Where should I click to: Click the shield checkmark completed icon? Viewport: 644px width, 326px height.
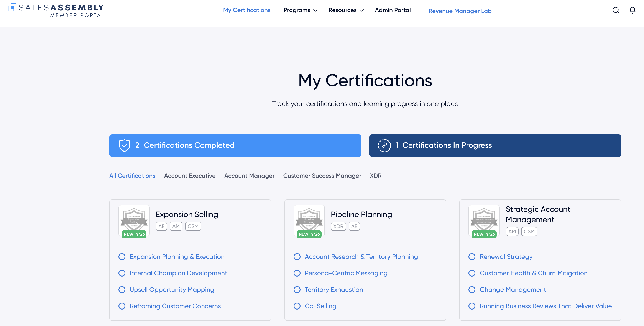pyautogui.click(x=124, y=145)
